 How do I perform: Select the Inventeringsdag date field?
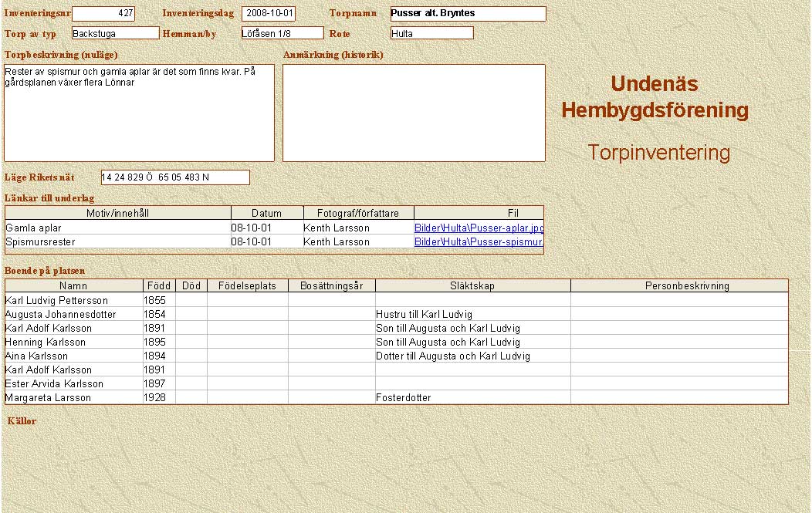(269, 14)
